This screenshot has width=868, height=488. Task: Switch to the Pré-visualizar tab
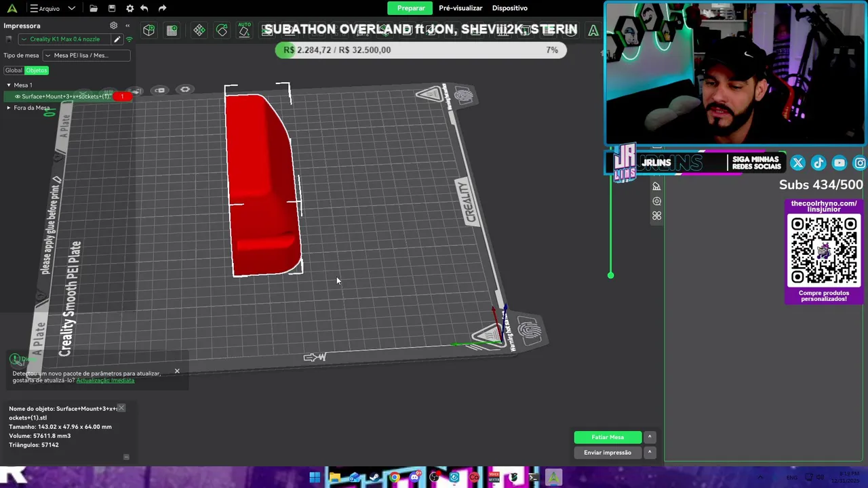tap(460, 8)
